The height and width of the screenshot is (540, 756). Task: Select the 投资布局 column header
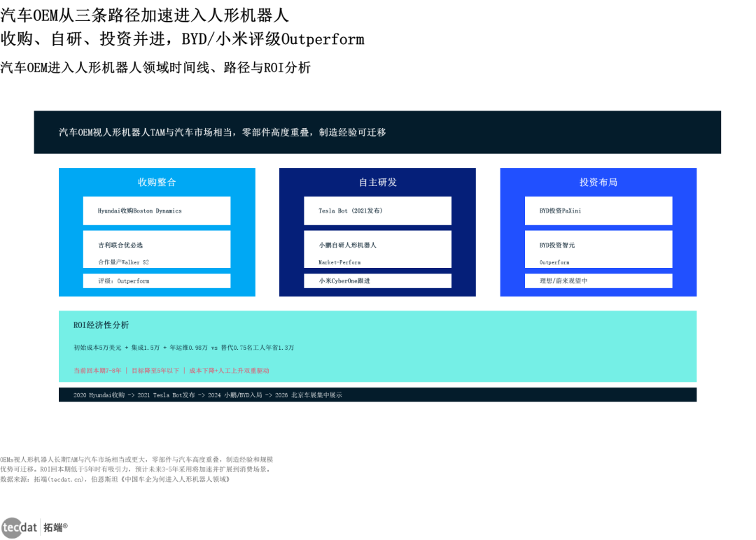(x=598, y=182)
